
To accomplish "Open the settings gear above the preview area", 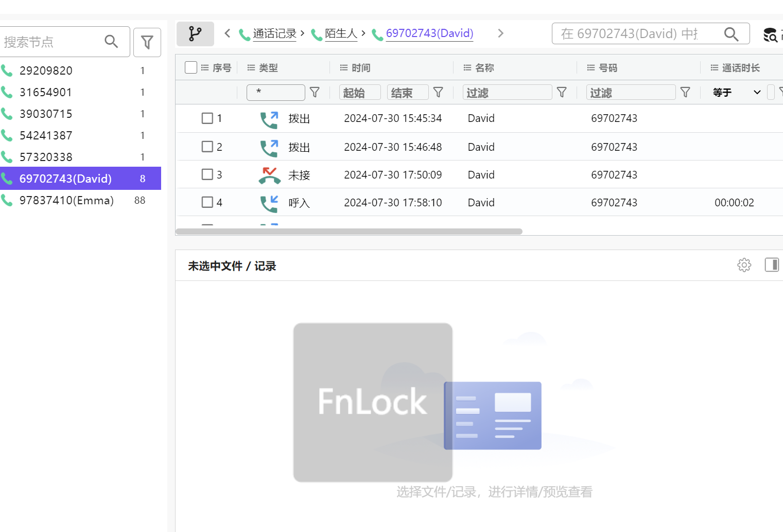I will [744, 265].
